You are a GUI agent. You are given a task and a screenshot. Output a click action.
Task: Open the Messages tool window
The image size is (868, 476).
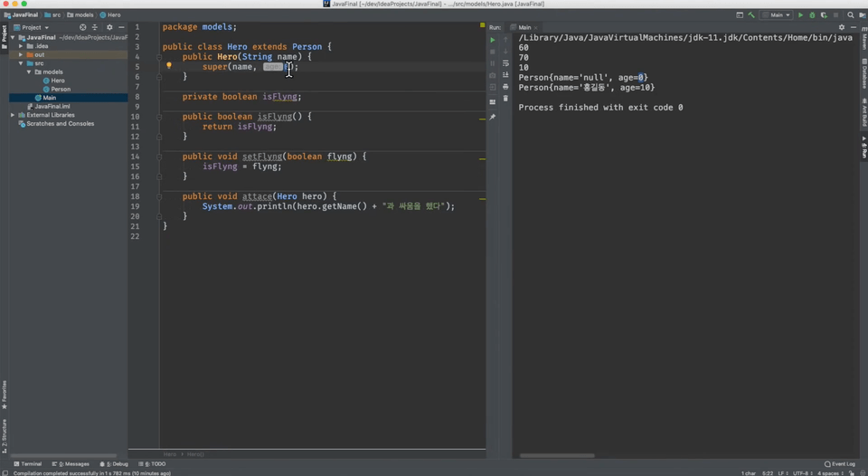(71, 464)
